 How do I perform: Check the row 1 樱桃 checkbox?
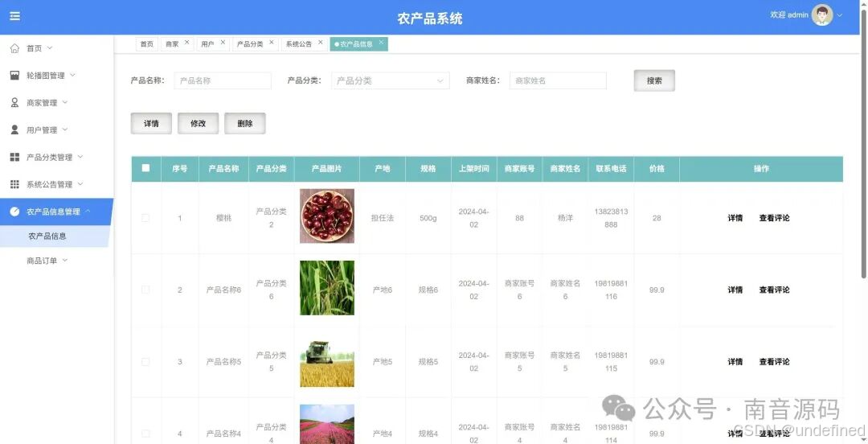[145, 218]
